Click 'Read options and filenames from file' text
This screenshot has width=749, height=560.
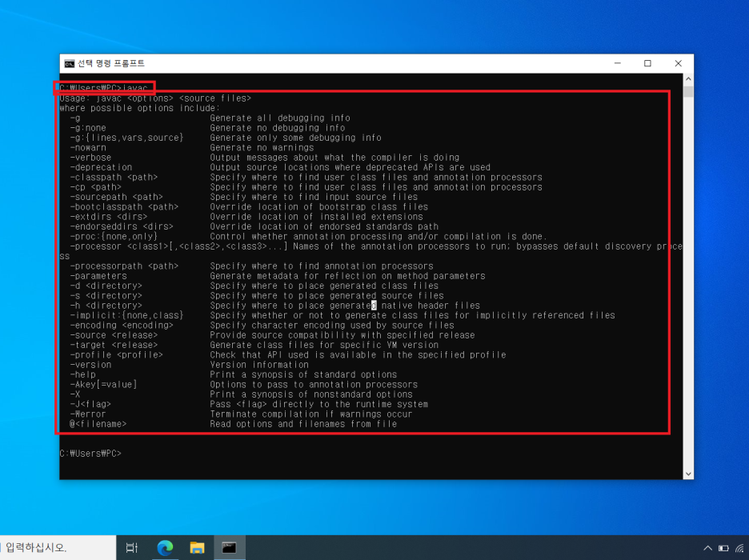click(x=303, y=424)
